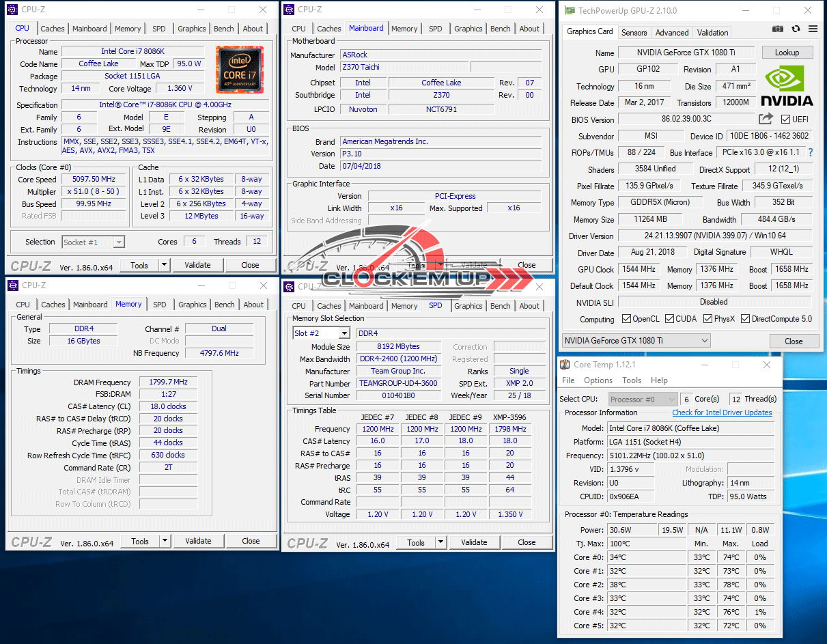The width and height of the screenshot is (827, 644).
Task: Click Validate in the CPU-Z SPD window
Action: tap(474, 542)
